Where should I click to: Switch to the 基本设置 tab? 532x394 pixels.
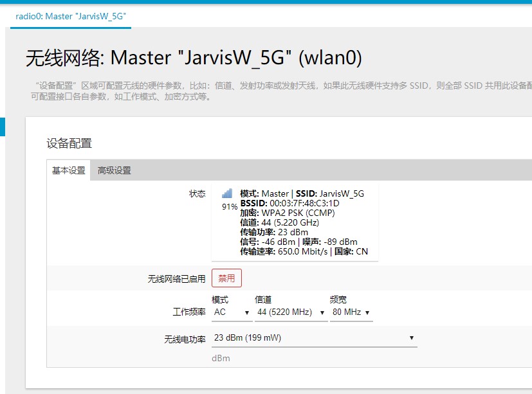(69, 170)
